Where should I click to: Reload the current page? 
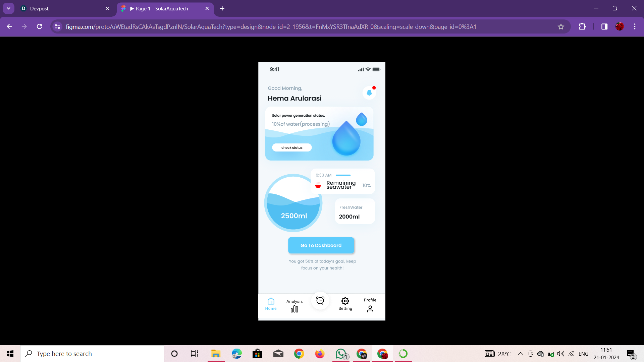point(39,27)
